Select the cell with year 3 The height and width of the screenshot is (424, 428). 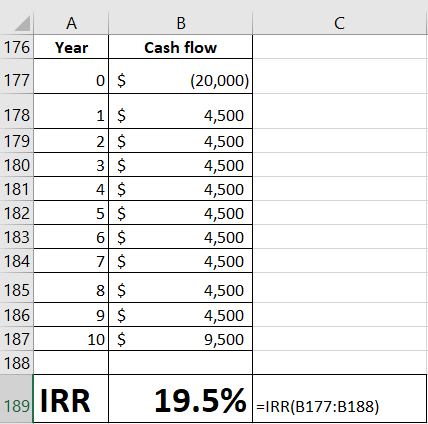pyautogui.click(x=71, y=165)
